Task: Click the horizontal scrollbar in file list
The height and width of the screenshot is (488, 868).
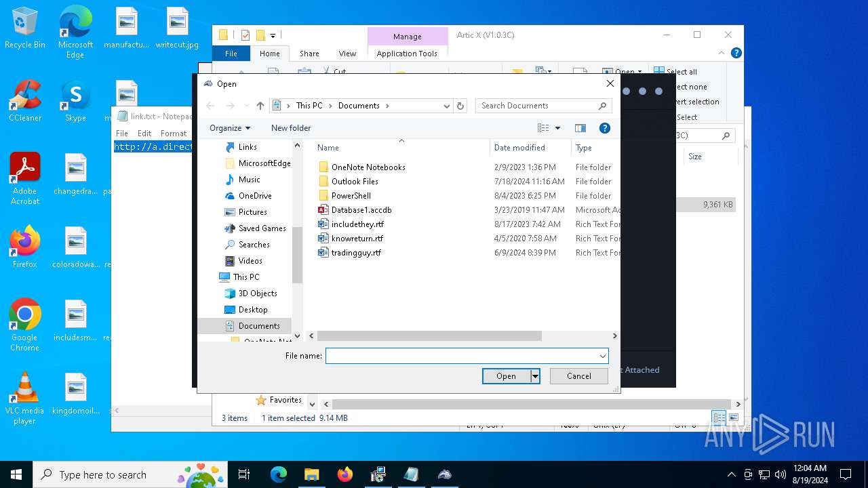Action: coord(429,335)
